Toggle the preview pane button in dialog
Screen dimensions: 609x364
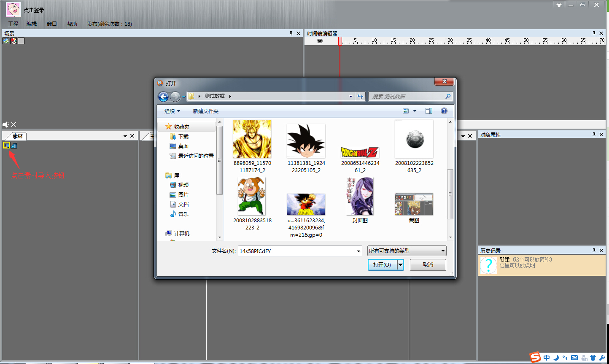(429, 111)
